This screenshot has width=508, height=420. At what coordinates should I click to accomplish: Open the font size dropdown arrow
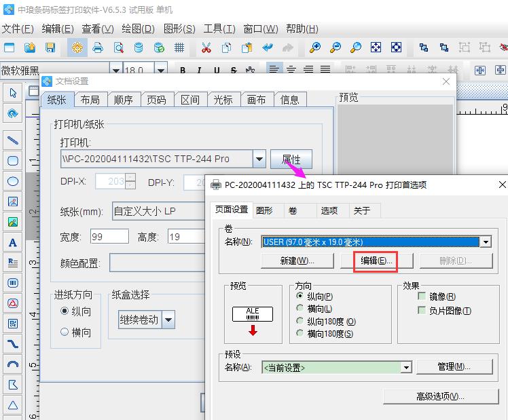[161, 69]
